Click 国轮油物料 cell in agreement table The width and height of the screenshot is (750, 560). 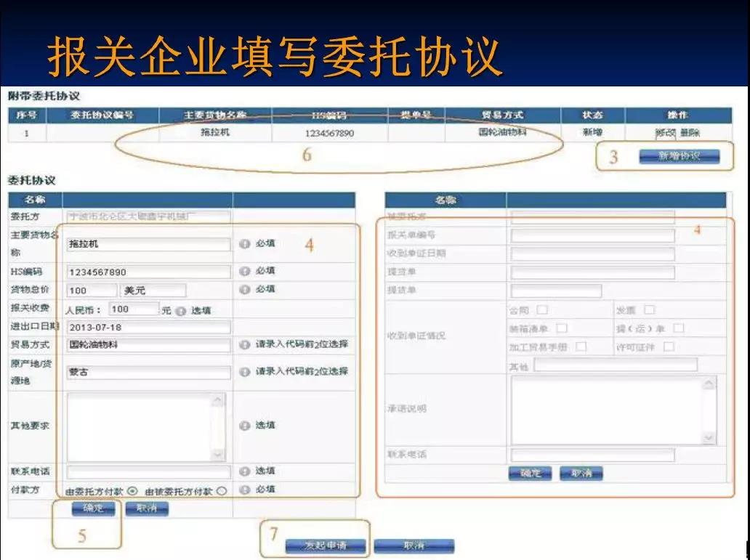click(502, 132)
